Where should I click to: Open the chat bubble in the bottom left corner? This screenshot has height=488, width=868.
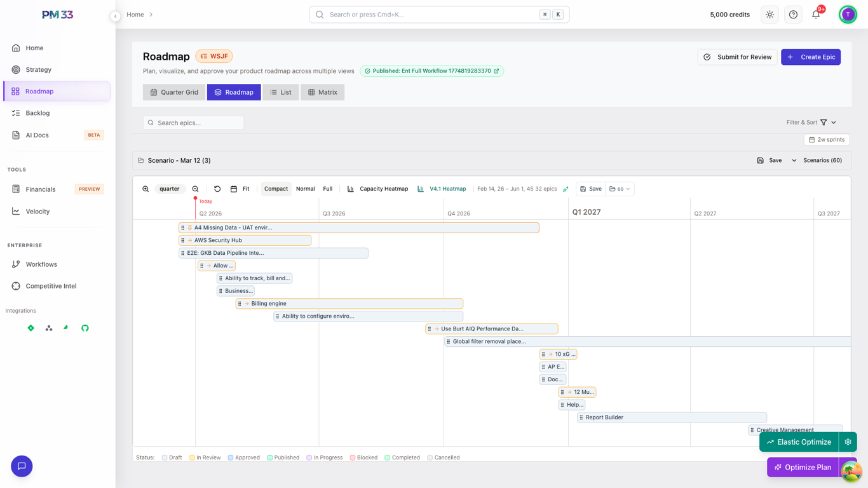21,466
